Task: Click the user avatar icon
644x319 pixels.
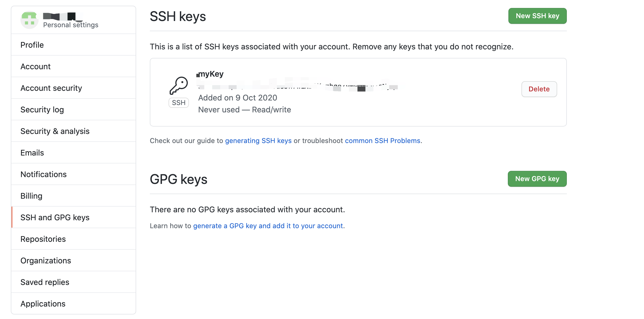Action: coord(30,20)
